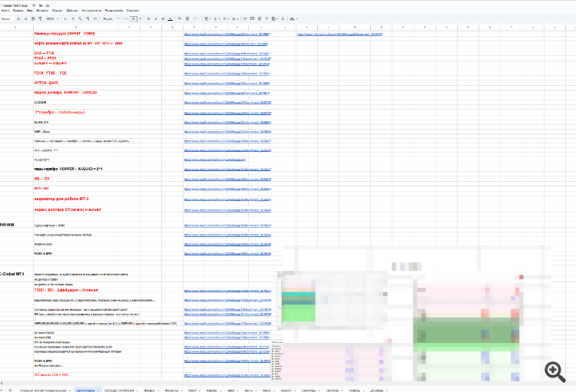Switch to the Октябрь sheet tab

[333, 390]
